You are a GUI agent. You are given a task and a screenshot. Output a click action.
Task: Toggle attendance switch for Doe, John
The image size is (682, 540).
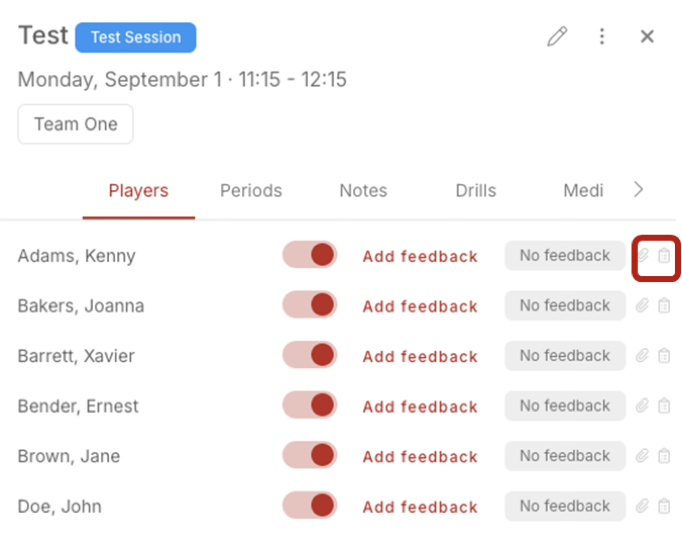coord(310,505)
